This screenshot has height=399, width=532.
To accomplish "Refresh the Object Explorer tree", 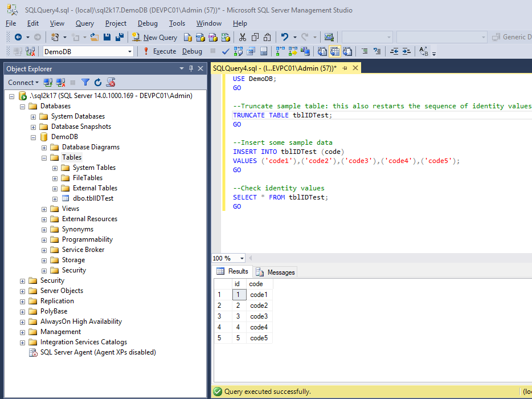I will pos(98,83).
